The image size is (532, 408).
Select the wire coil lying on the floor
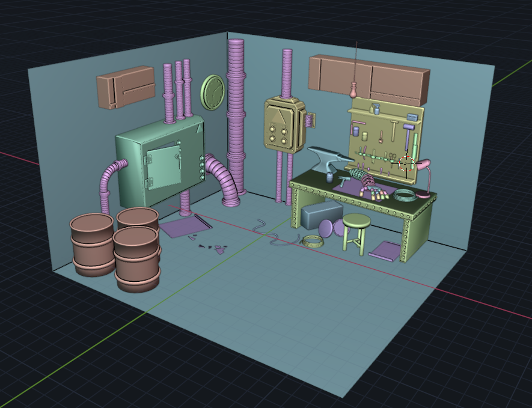point(313,242)
